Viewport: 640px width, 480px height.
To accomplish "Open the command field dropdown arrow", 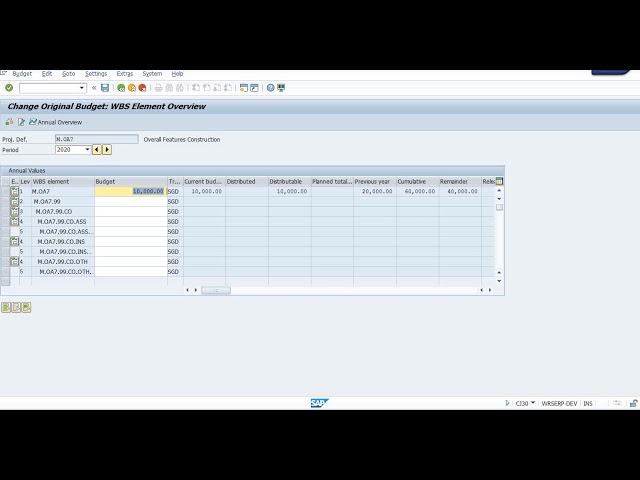I will click(x=82, y=88).
